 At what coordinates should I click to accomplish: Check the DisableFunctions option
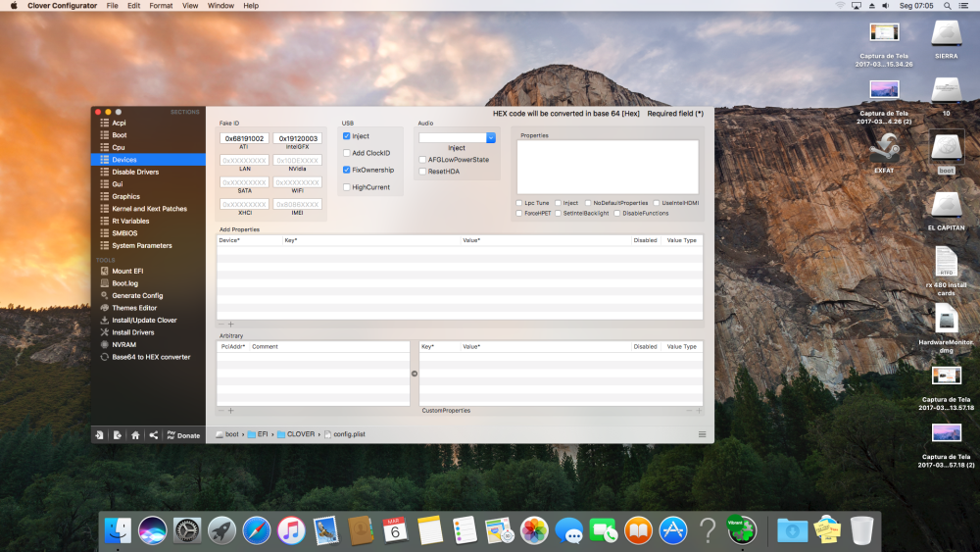point(616,214)
